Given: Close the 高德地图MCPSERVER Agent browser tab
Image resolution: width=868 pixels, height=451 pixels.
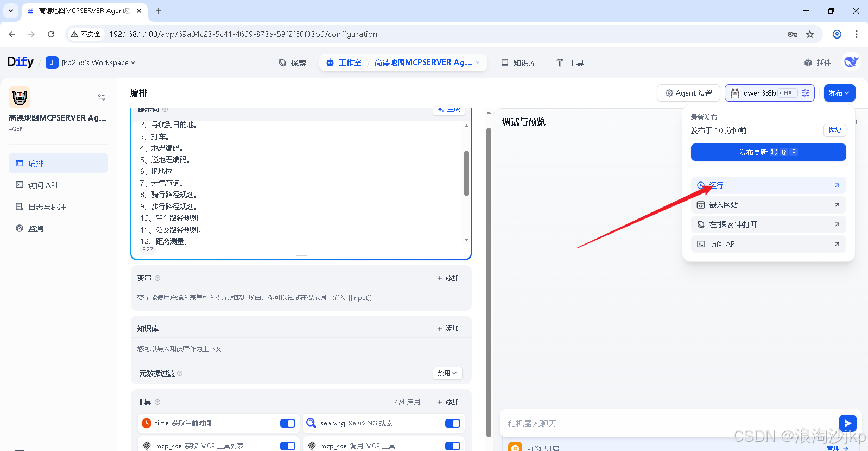Looking at the screenshot, I should pyautogui.click(x=139, y=11).
